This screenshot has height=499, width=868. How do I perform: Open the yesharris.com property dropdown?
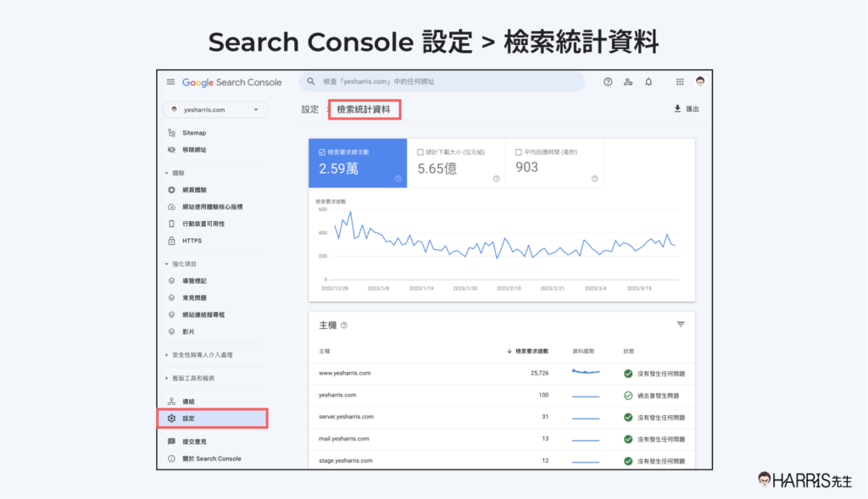215,109
